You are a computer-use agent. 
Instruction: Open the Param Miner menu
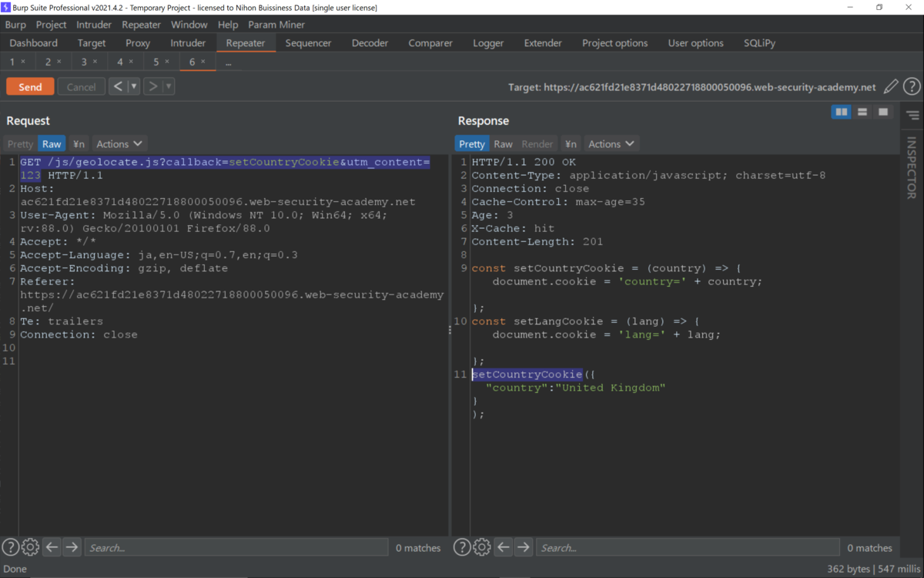(276, 25)
